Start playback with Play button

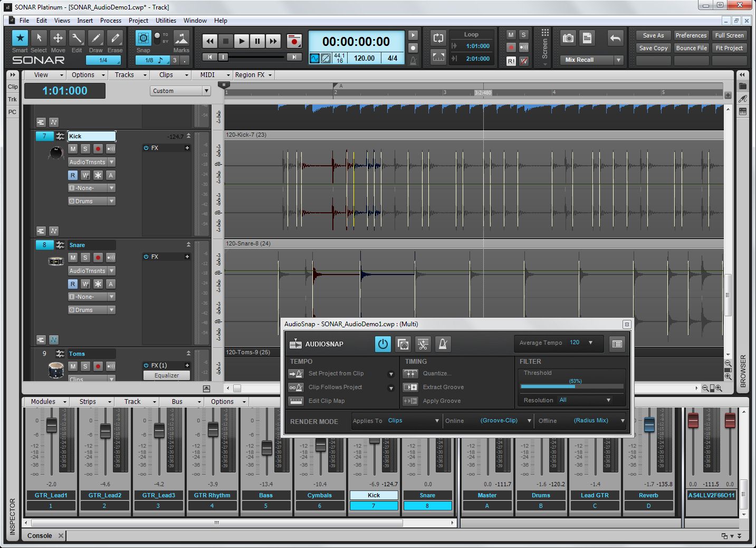pyautogui.click(x=242, y=41)
